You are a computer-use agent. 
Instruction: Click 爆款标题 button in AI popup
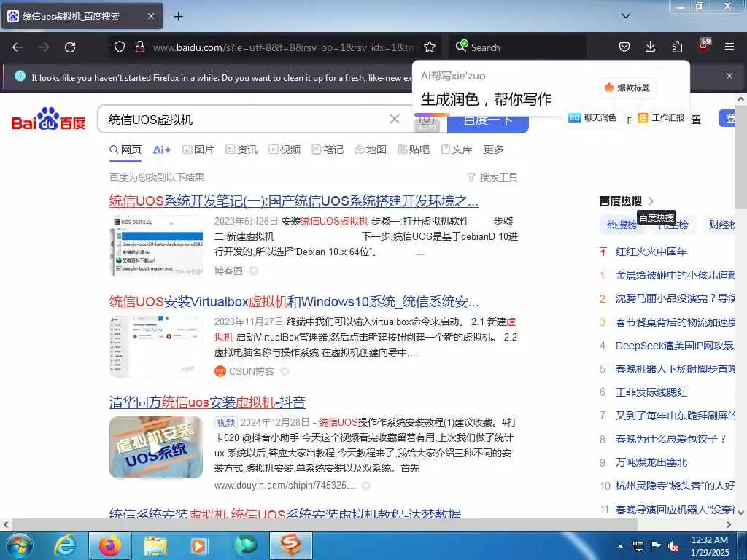click(x=627, y=87)
